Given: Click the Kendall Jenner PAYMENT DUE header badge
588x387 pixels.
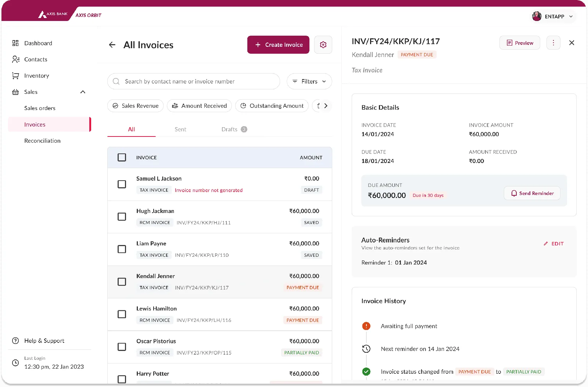Looking at the screenshot, I should pos(417,54).
